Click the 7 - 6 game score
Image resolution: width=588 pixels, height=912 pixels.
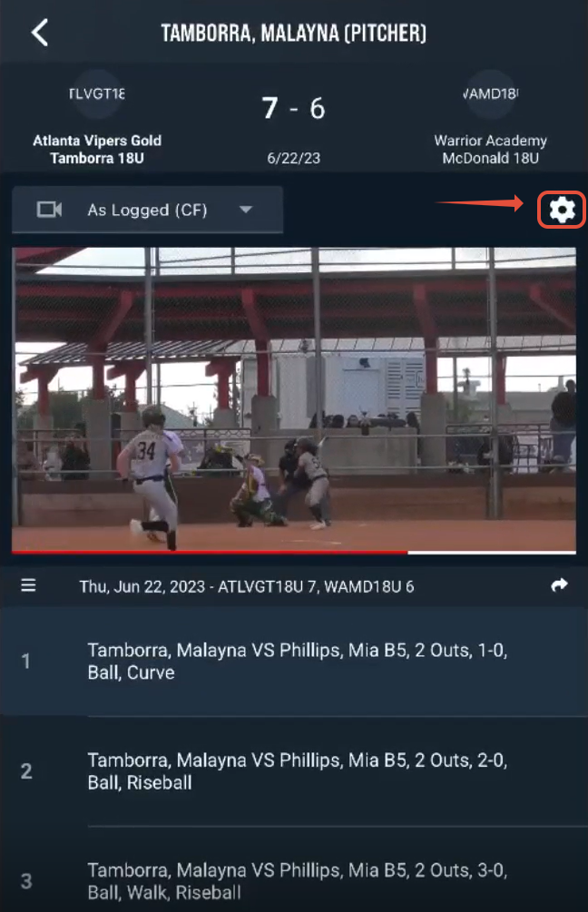pos(294,108)
